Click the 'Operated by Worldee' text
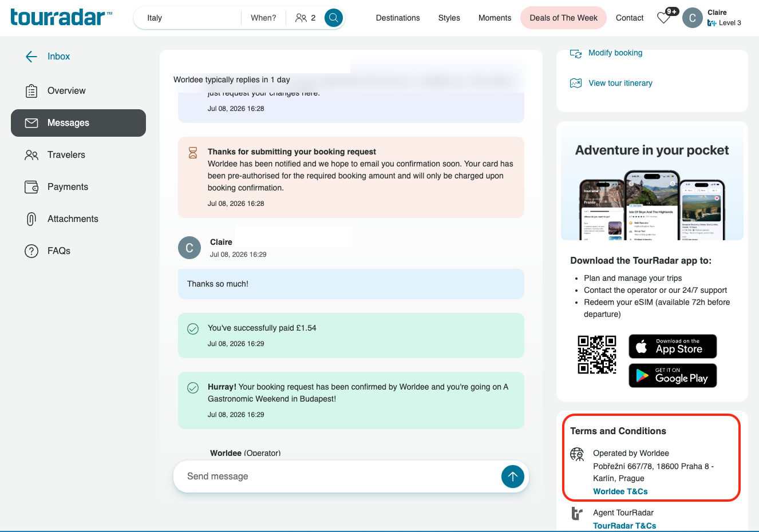The image size is (759, 532). (x=631, y=453)
